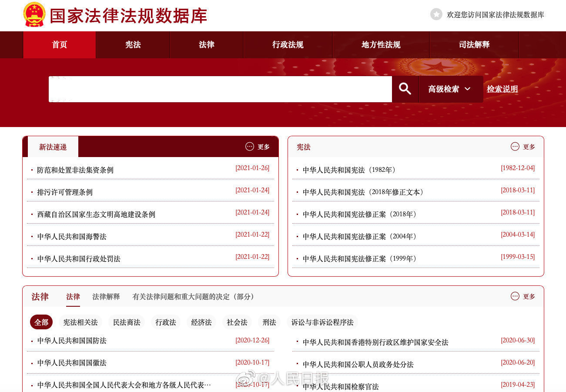Select the 全部 filter pill
Screen dimensions: 566x392
click(x=41, y=322)
